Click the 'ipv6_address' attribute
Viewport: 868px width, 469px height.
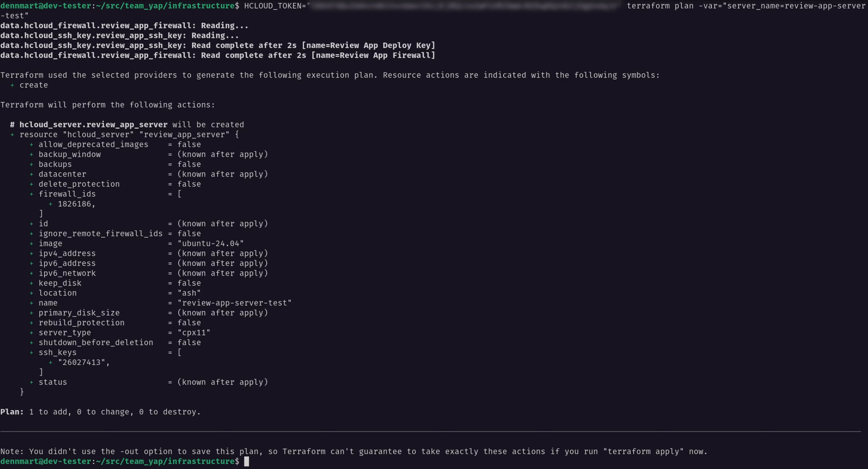[x=67, y=264]
